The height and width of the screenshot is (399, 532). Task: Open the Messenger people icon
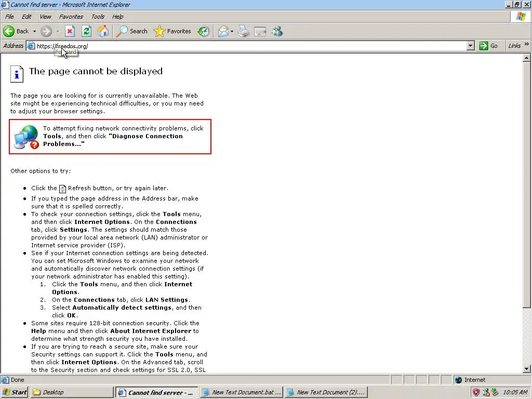[x=277, y=31]
